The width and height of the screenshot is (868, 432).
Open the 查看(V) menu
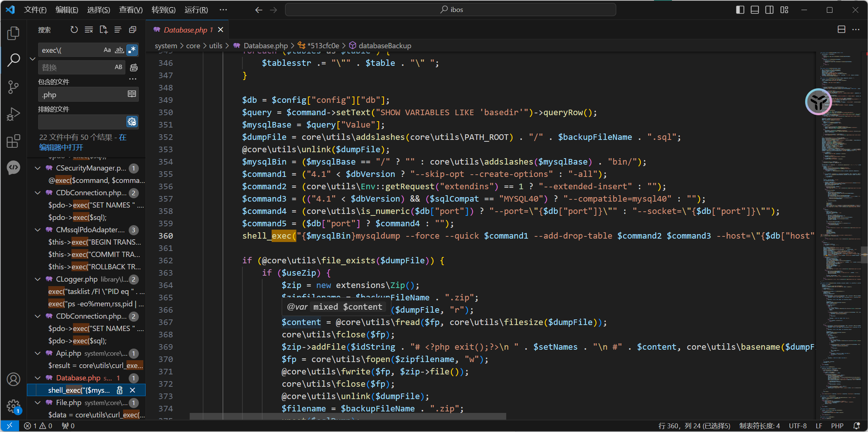pos(131,10)
